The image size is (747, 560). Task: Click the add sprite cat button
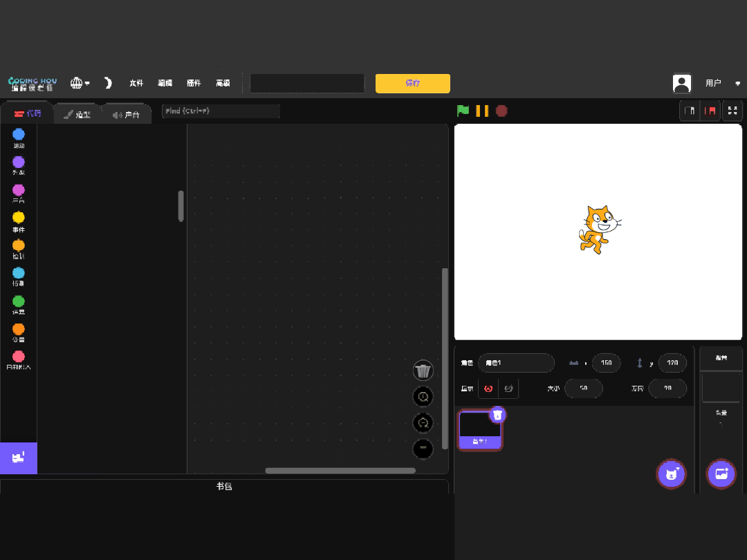click(x=671, y=474)
